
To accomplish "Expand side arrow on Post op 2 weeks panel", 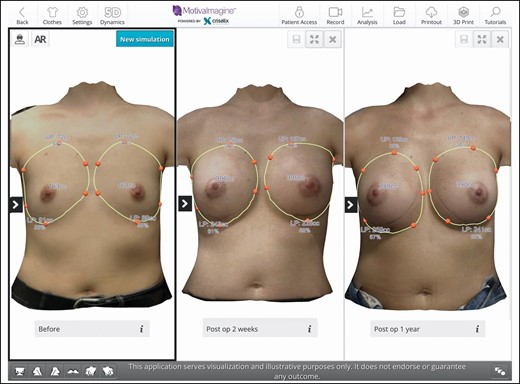I will [x=185, y=204].
